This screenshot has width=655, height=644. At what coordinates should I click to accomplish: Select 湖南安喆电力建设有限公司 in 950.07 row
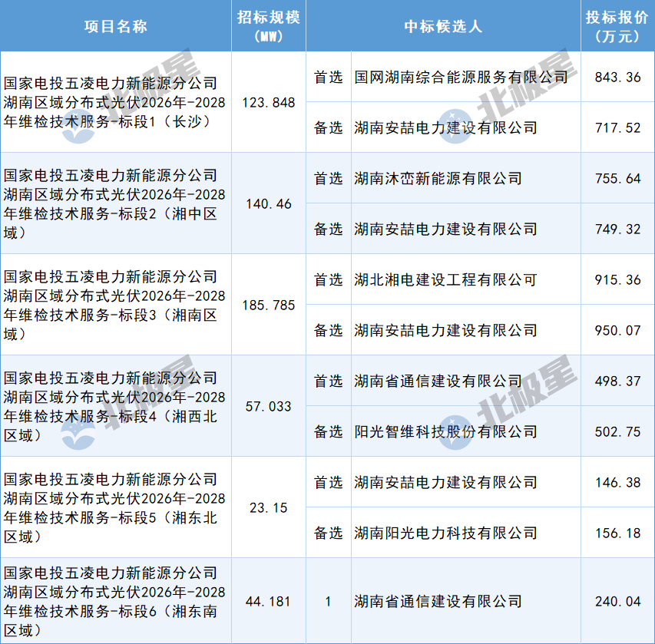pos(466,330)
